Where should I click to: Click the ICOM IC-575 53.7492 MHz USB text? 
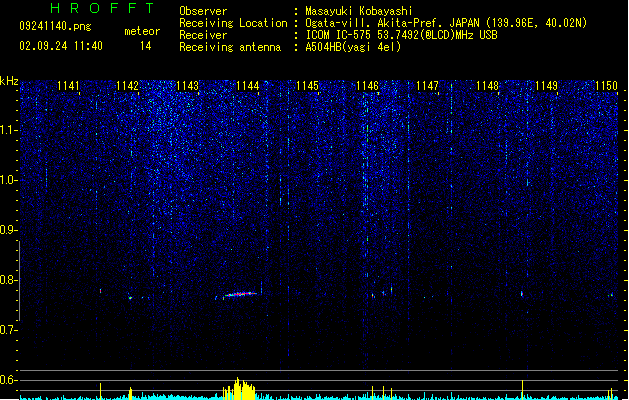[402, 35]
